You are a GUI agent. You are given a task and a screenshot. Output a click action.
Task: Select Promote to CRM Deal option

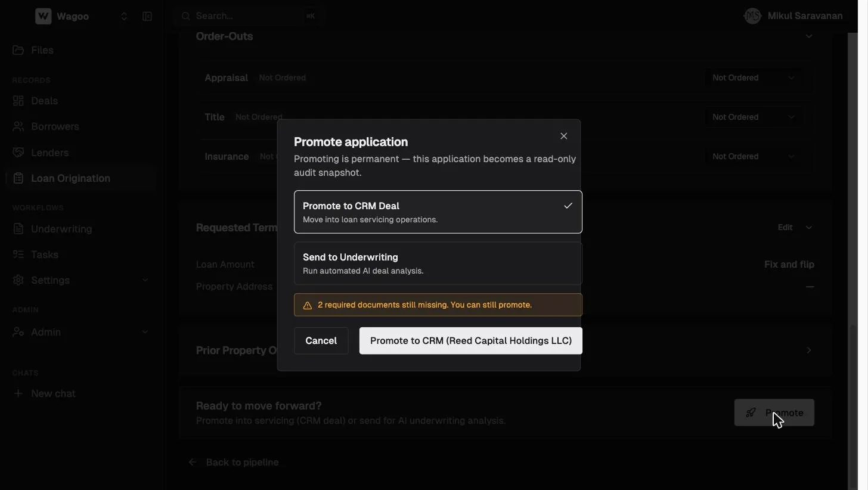point(438,212)
